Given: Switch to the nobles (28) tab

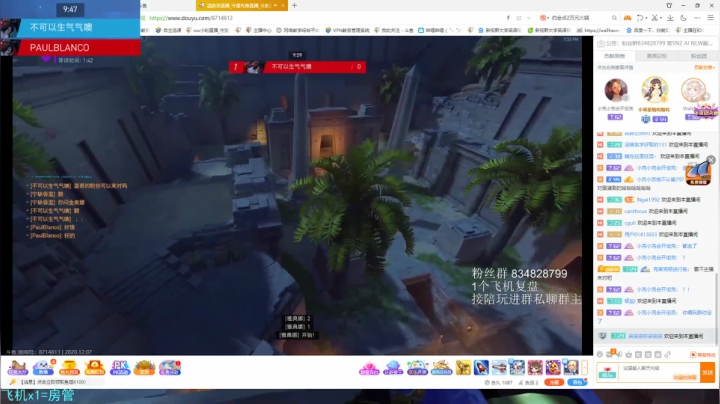Looking at the screenshot, I should coord(657,56).
